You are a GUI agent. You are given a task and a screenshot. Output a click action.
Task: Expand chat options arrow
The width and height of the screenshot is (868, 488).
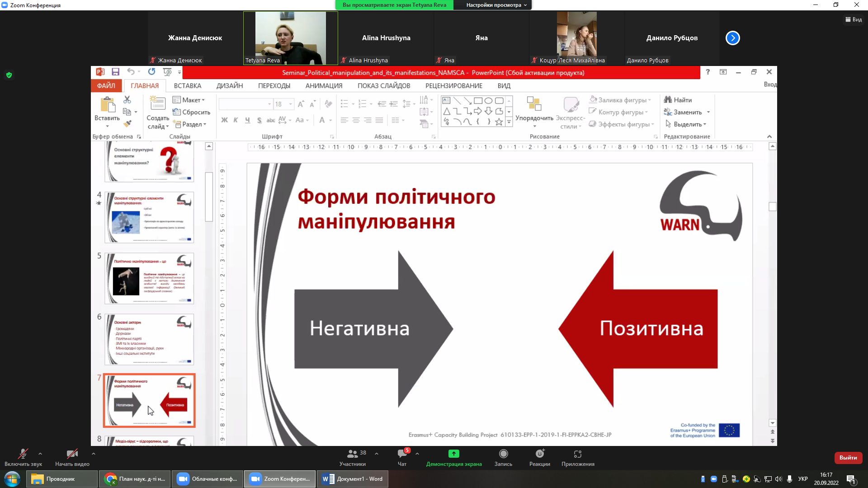coord(417,453)
